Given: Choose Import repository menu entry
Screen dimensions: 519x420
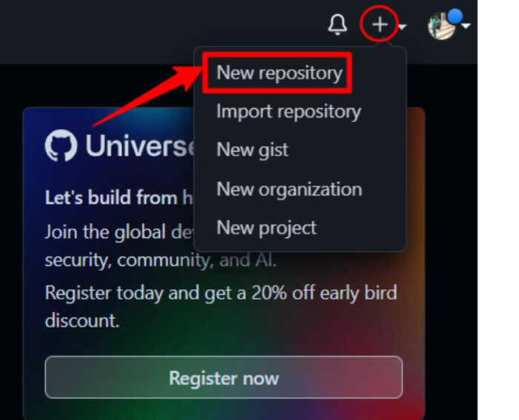Looking at the screenshot, I should coord(288,111).
